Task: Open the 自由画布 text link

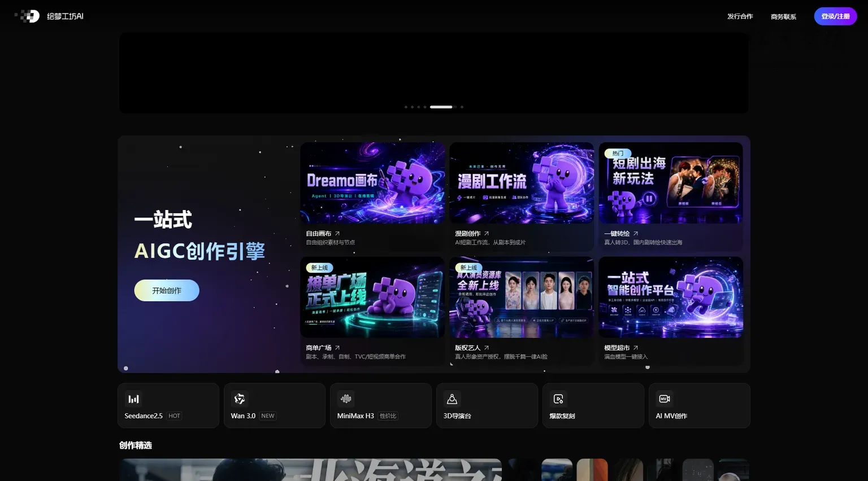Action: click(x=319, y=233)
